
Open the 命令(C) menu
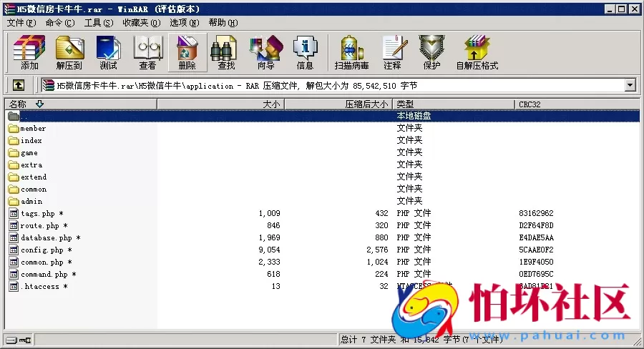click(60, 23)
